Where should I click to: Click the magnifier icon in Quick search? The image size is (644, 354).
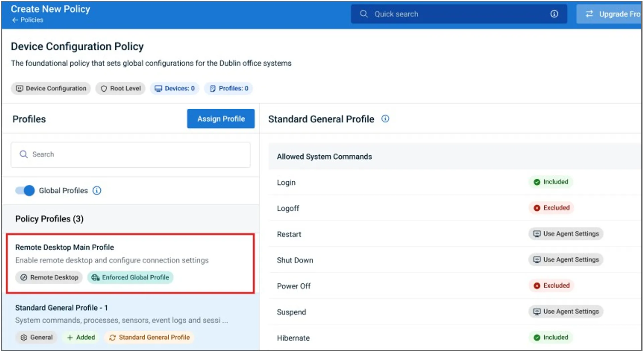pos(364,14)
